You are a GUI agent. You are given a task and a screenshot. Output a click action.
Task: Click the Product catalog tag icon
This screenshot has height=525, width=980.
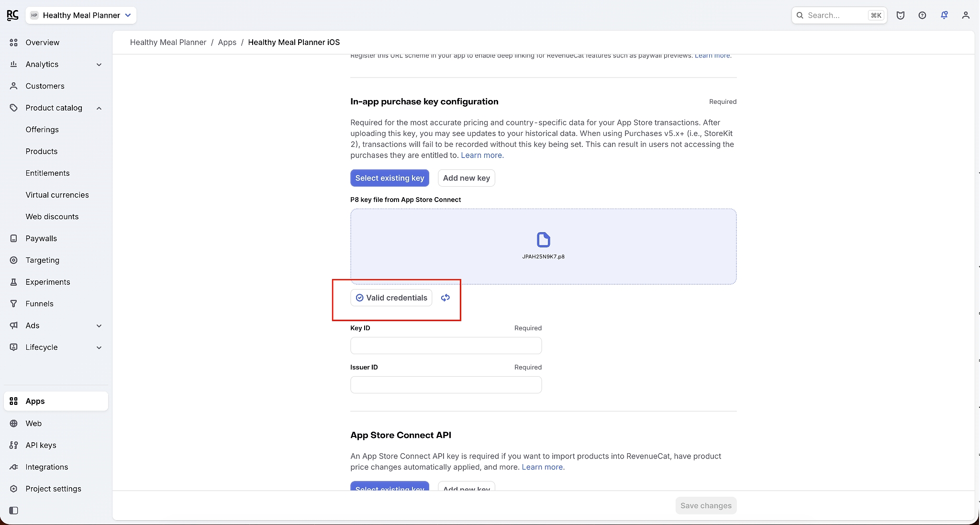14,108
